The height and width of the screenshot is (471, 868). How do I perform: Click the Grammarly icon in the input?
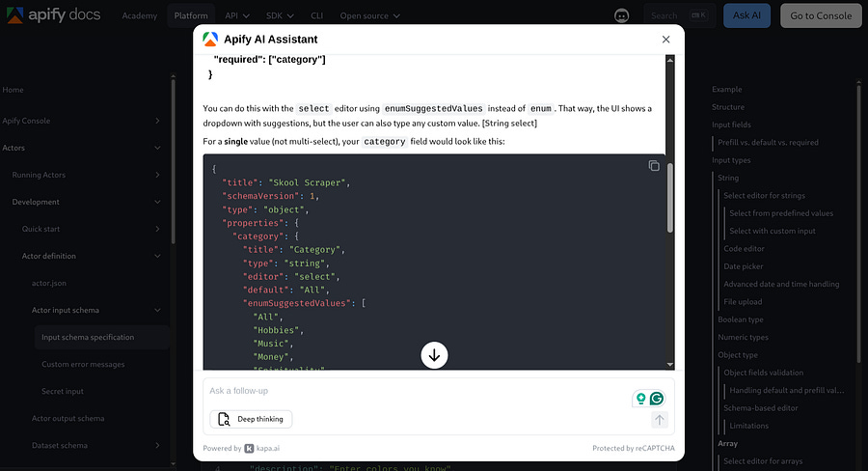click(x=657, y=398)
